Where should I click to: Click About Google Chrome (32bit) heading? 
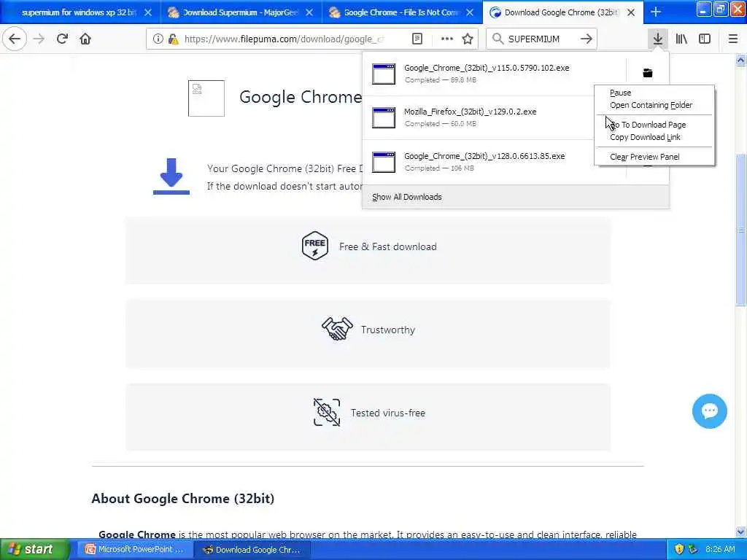183,499
